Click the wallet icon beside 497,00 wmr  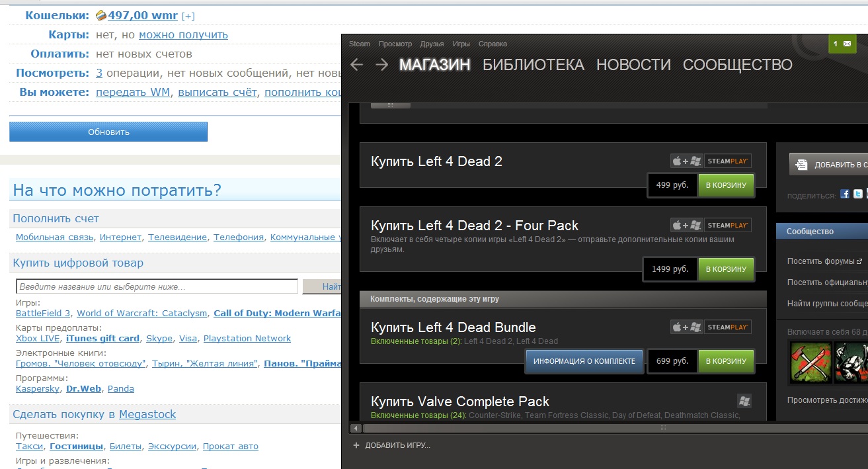101,15
